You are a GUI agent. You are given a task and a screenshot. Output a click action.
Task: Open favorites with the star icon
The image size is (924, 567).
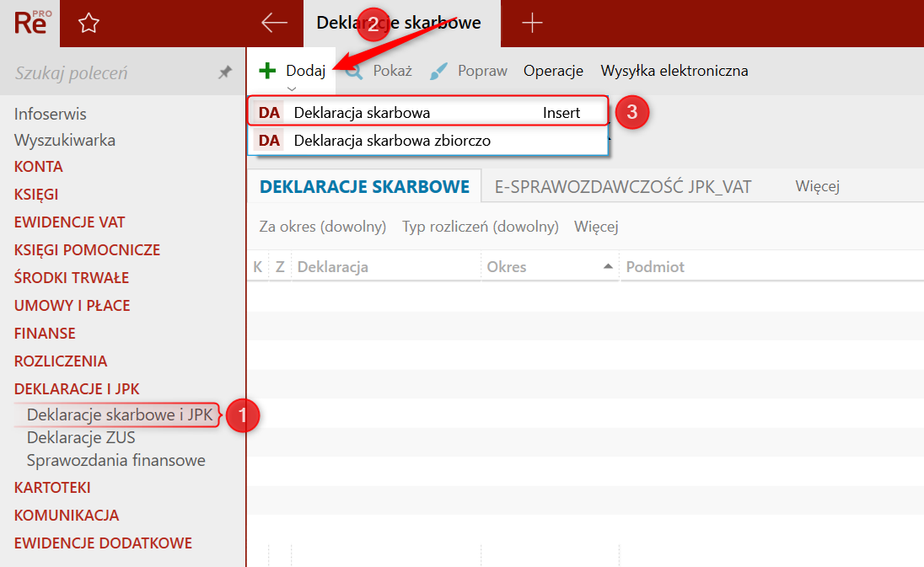(89, 23)
